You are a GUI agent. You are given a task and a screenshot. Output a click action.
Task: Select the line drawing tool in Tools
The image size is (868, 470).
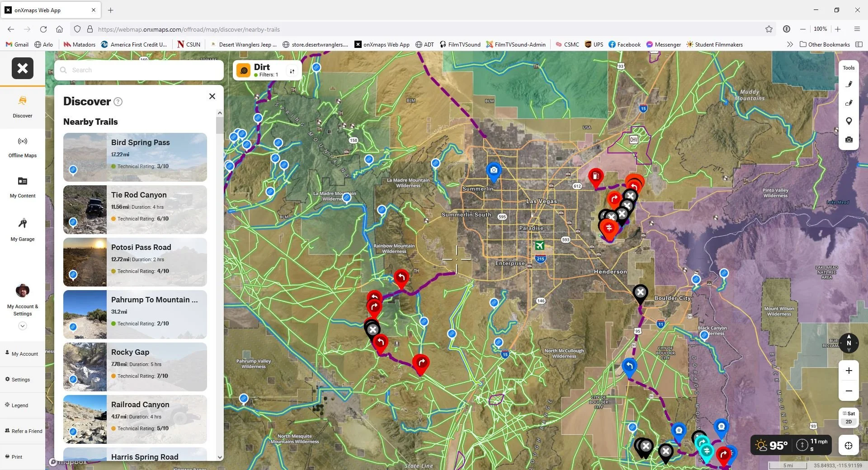[x=849, y=84]
